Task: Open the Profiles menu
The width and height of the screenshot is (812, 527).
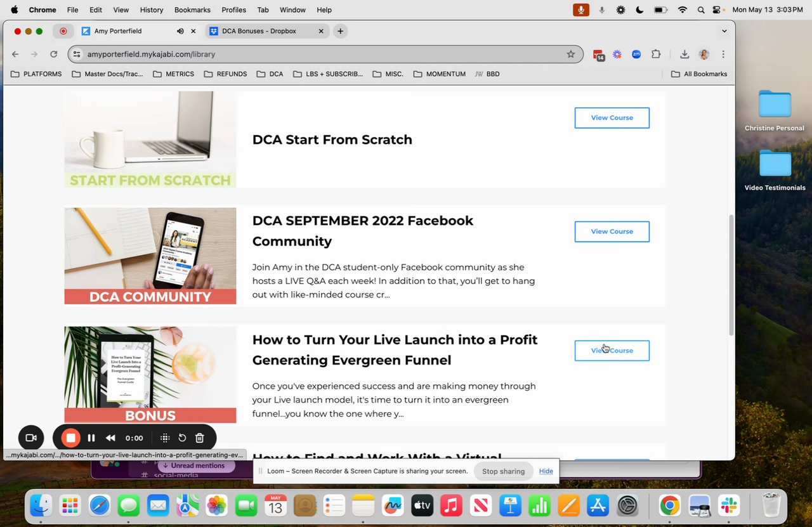Action: pyautogui.click(x=233, y=10)
